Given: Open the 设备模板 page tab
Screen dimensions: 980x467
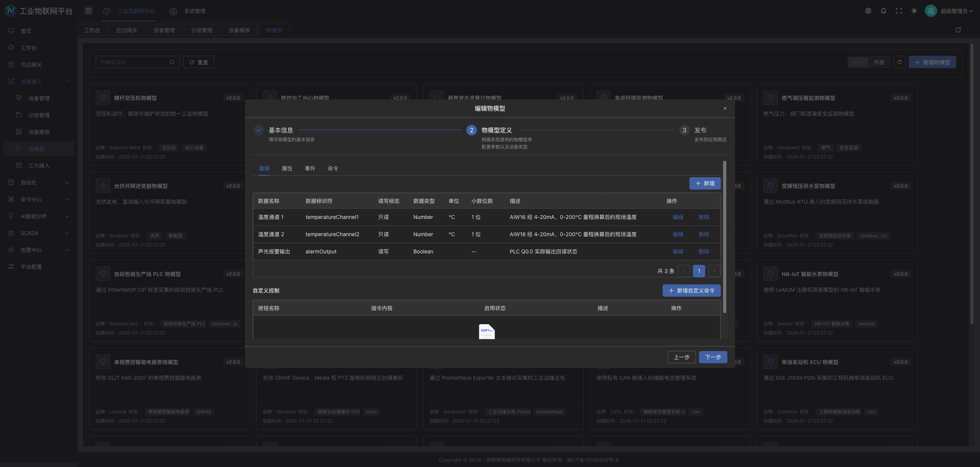Looking at the screenshot, I should [x=239, y=30].
